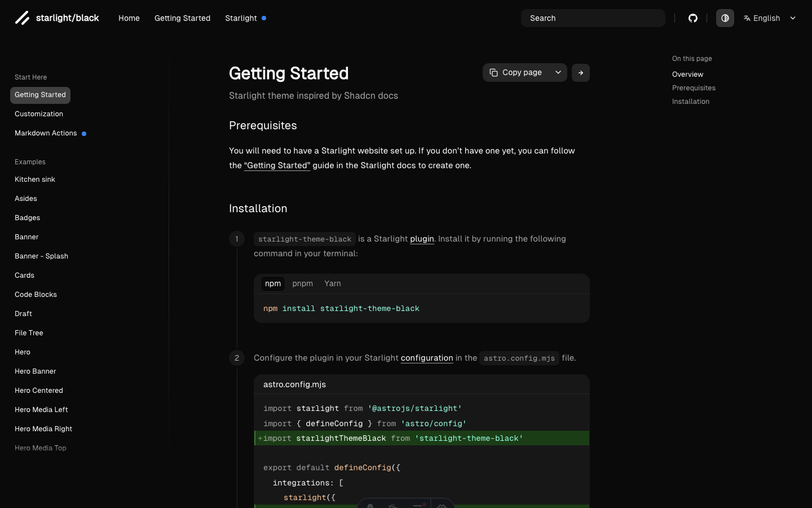
Task: Open the GitHub repository icon
Action: coord(693,18)
